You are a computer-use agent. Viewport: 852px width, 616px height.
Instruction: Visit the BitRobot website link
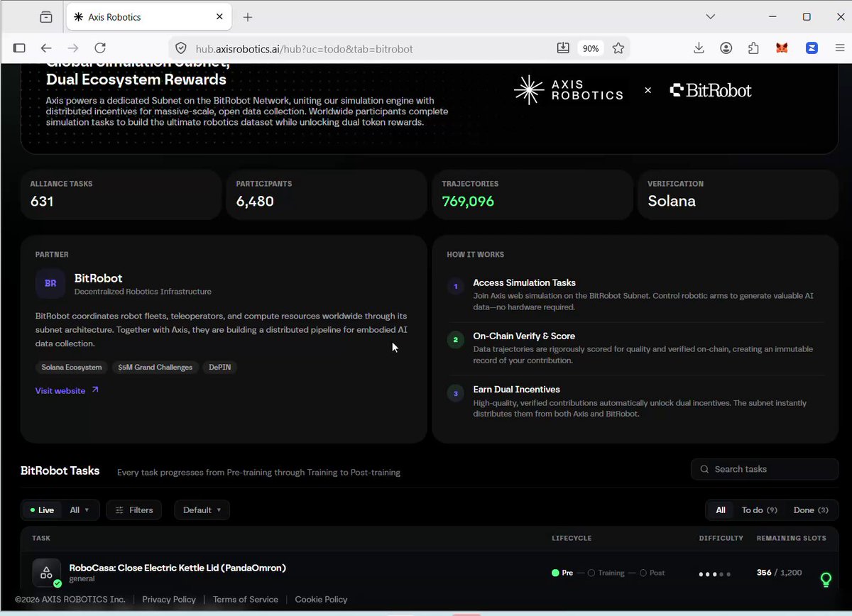[67, 391]
